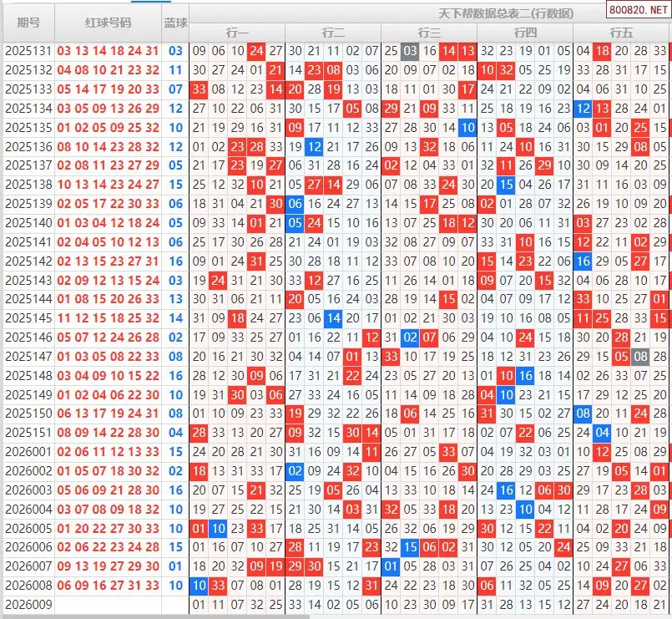
Task: Select the blue ball cell for issue 2025142
Action: click(x=175, y=261)
